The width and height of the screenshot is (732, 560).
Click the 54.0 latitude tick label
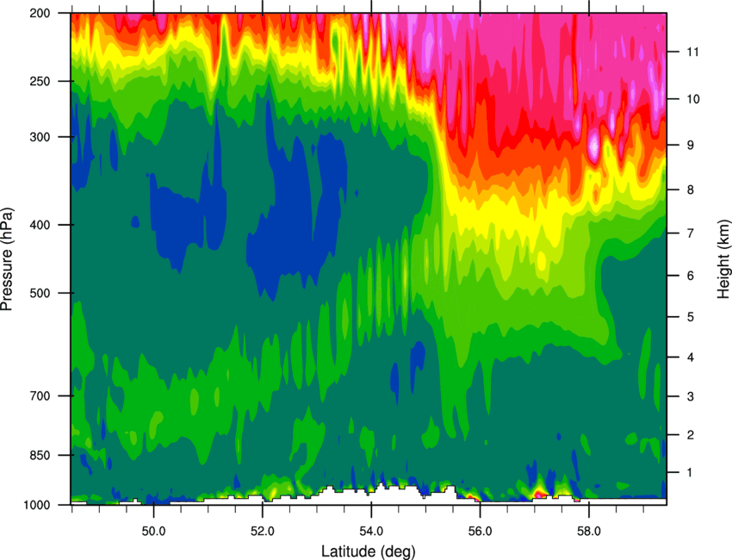[371, 532]
